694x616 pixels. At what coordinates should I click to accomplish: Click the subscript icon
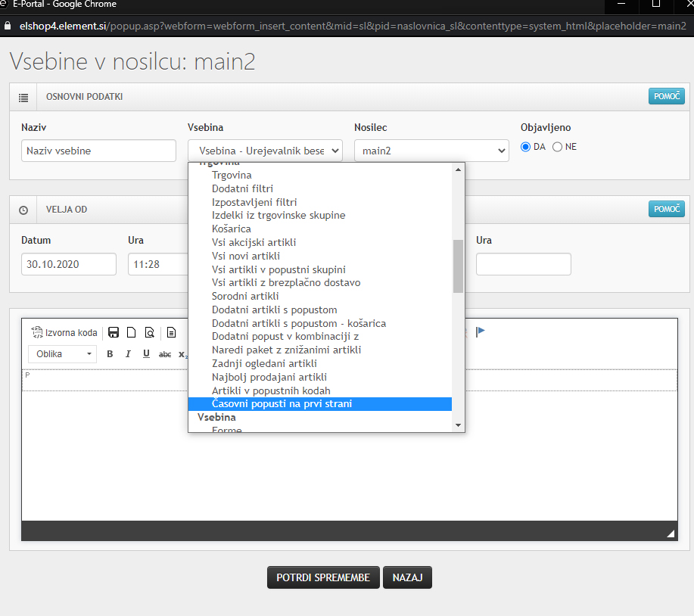182,354
